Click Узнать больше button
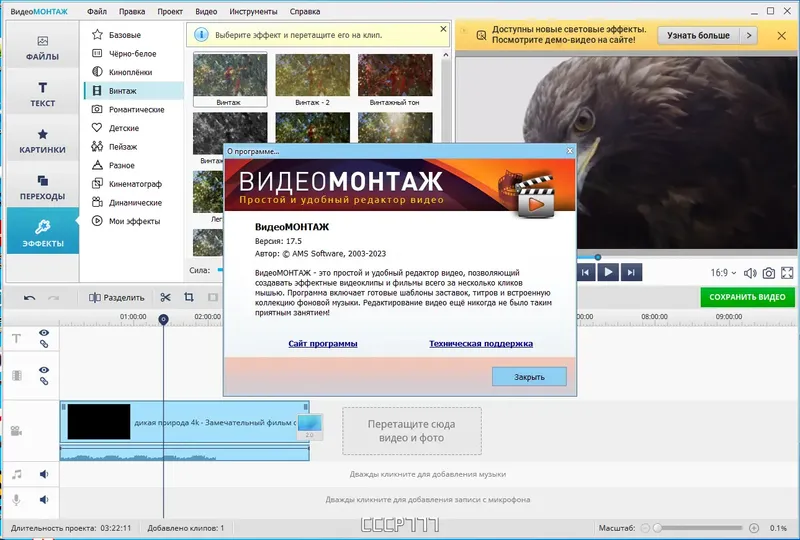Image resolution: width=800 pixels, height=540 pixels. 698,35
